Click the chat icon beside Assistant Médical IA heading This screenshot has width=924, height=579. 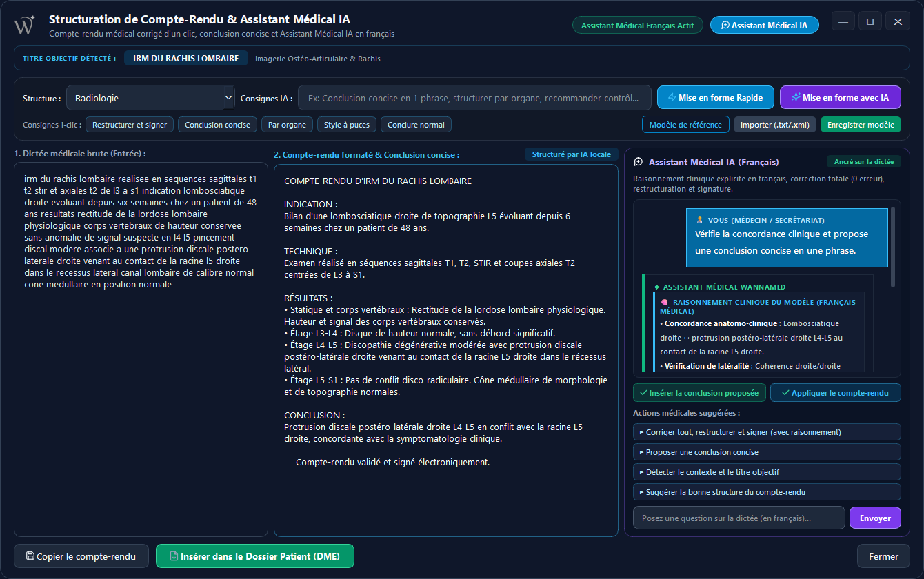tap(638, 162)
